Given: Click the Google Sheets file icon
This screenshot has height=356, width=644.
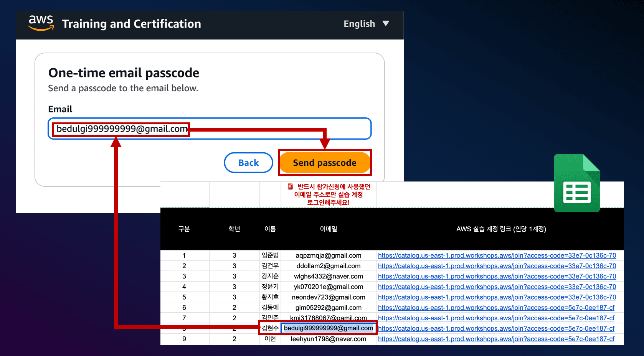Looking at the screenshot, I should (x=576, y=183).
